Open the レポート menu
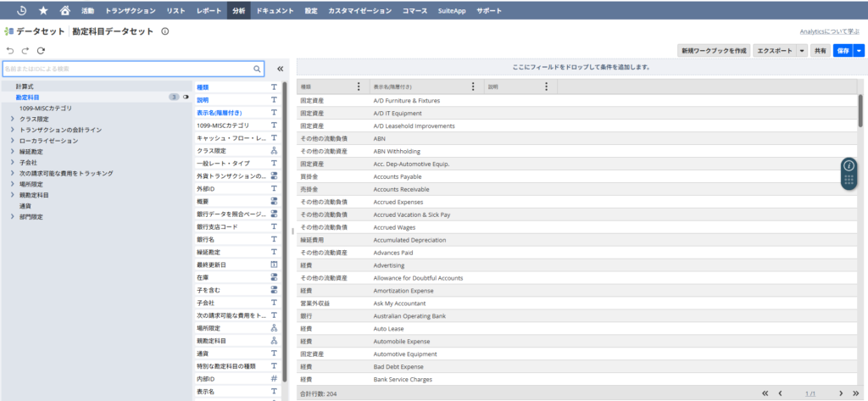868x401 pixels. (209, 11)
